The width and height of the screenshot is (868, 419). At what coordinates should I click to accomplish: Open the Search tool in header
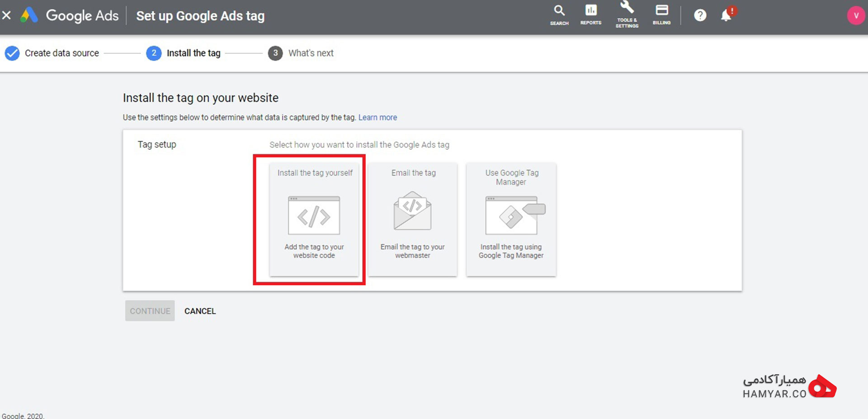[x=559, y=15]
